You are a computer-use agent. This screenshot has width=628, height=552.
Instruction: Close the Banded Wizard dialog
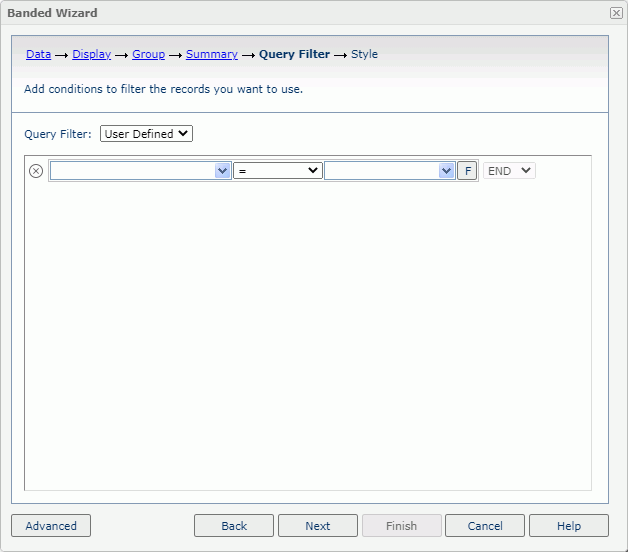[616, 13]
